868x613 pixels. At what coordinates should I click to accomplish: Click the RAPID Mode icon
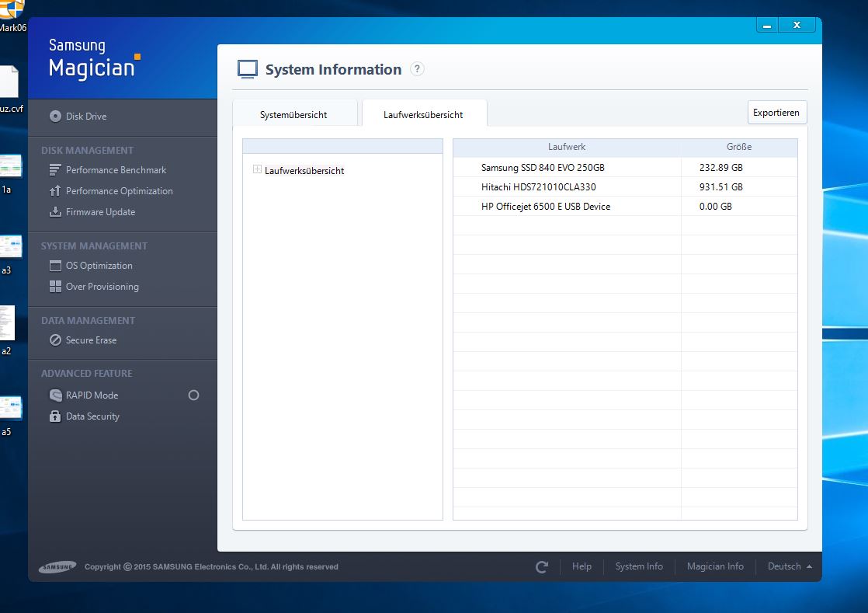pos(55,395)
